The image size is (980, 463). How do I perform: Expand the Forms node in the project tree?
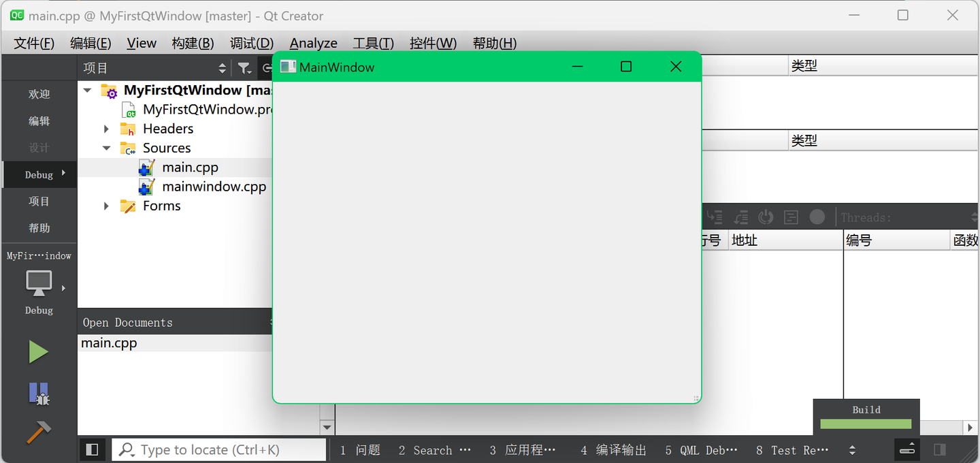pyautogui.click(x=106, y=205)
